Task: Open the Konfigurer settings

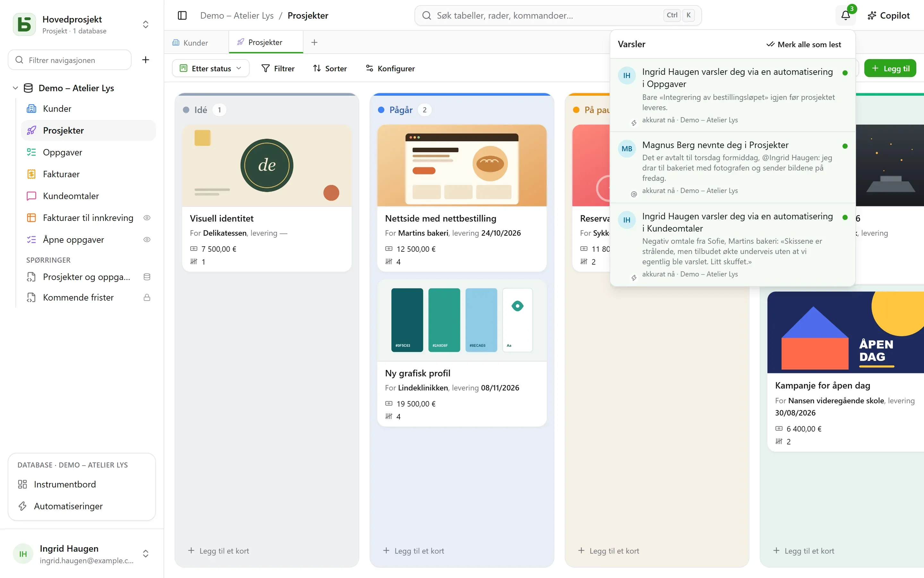Action: click(x=390, y=68)
